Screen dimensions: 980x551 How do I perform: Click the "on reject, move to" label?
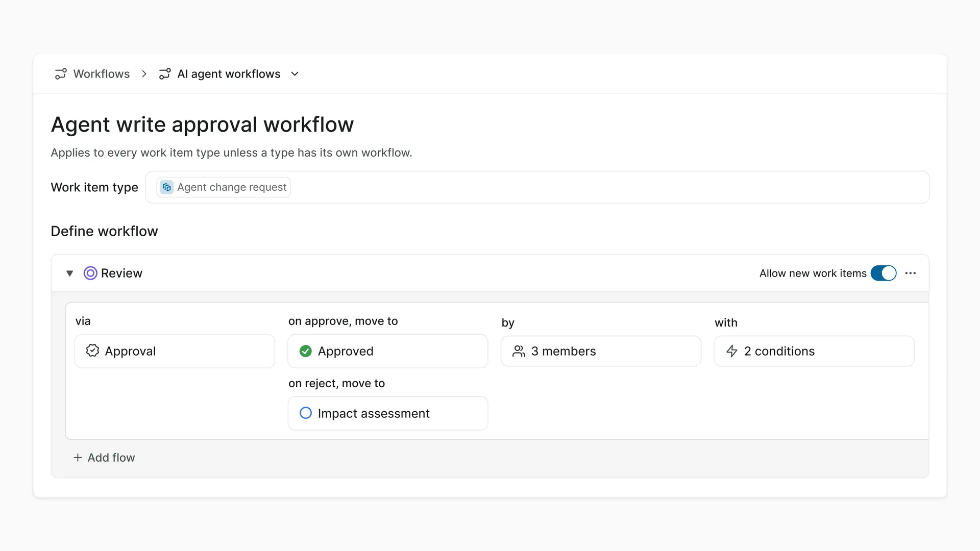point(336,383)
